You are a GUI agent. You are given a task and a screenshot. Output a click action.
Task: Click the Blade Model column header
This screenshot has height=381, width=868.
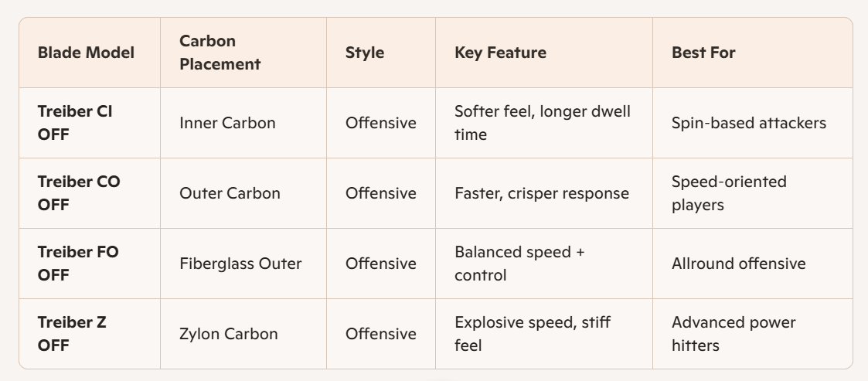[x=86, y=53]
